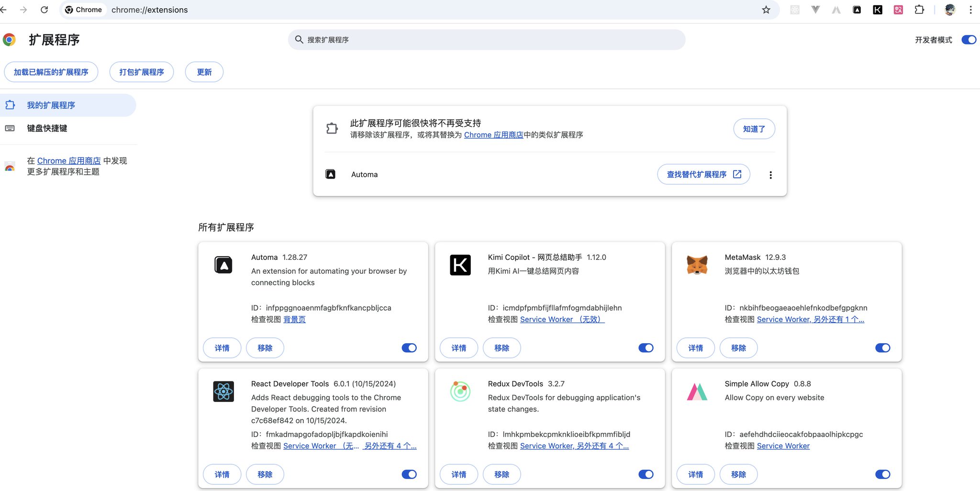Open the profile avatar menu

(950, 10)
